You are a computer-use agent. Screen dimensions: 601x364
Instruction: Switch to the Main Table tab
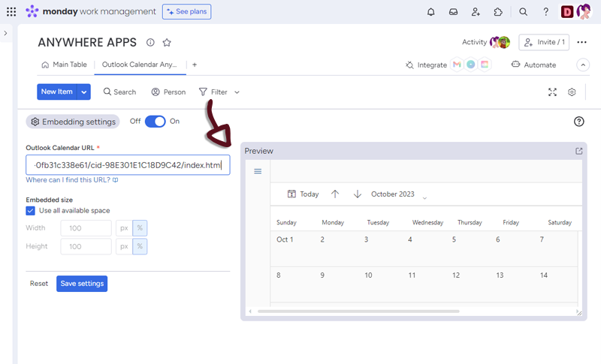point(64,65)
